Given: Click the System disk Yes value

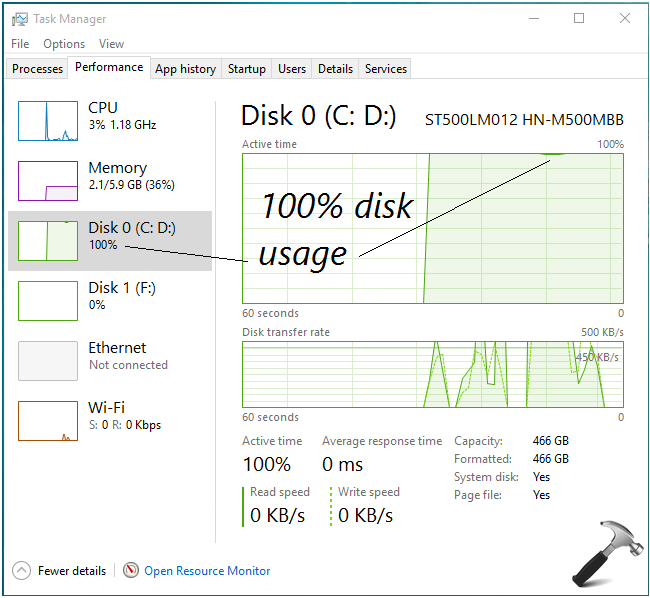Looking at the screenshot, I should [x=541, y=477].
